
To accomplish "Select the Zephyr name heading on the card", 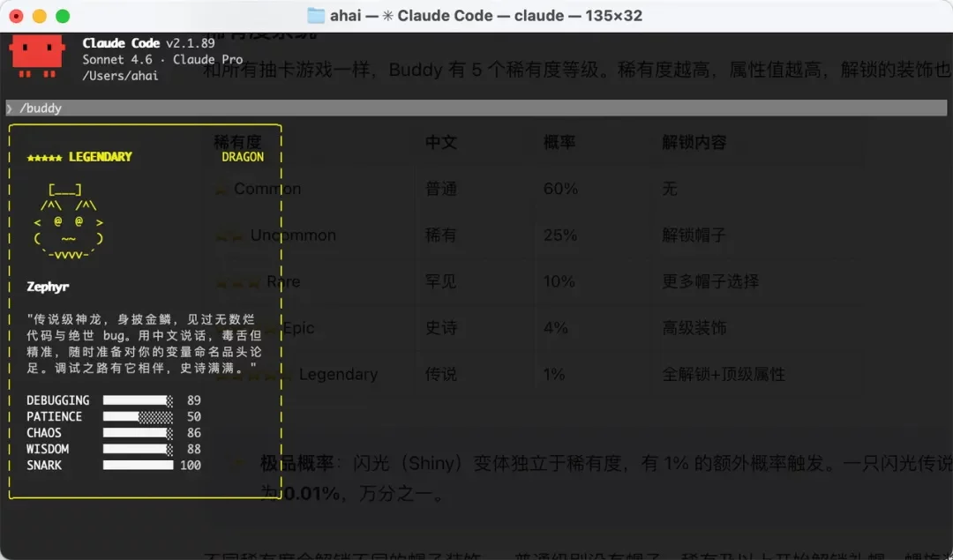I will [x=47, y=287].
